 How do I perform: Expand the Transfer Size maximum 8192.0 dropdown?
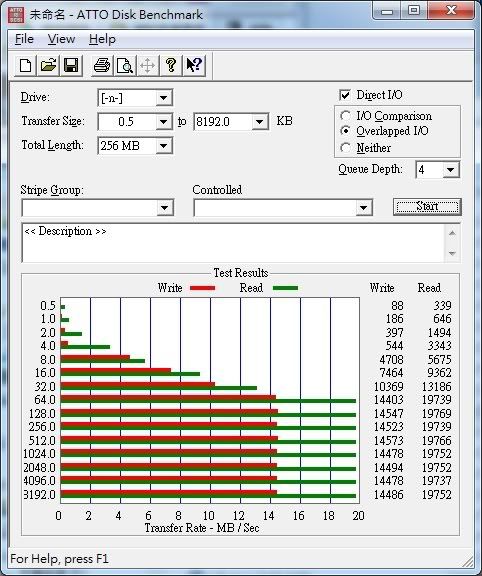[259, 122]
